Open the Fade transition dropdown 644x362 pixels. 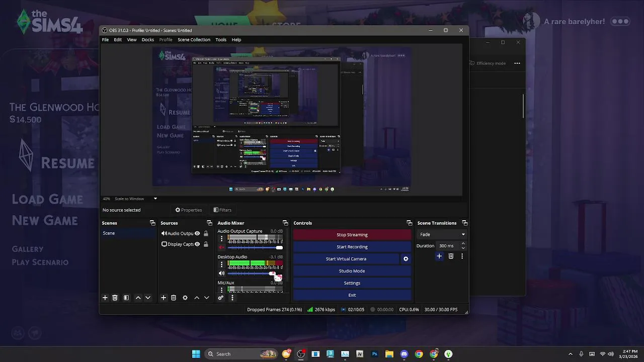tap(442, 234)
